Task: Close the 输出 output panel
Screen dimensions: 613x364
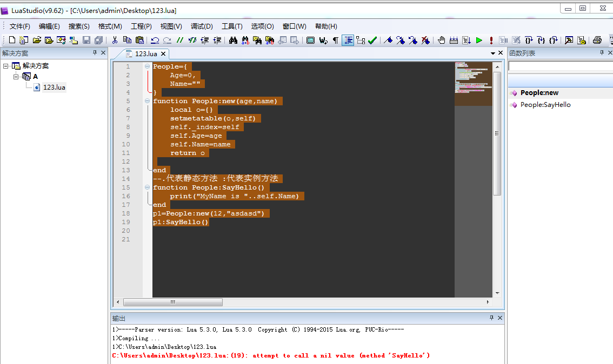Action: 500,318
